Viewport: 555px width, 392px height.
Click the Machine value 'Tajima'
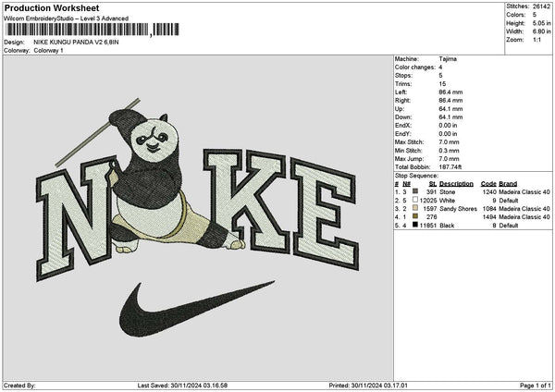click(x=448, y=59)
